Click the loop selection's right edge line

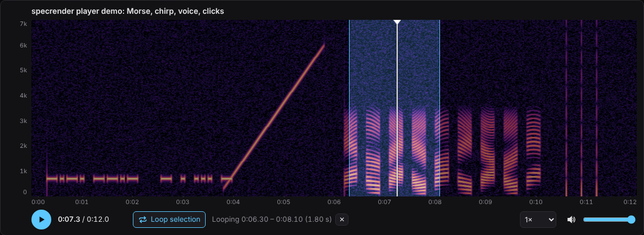440,108
